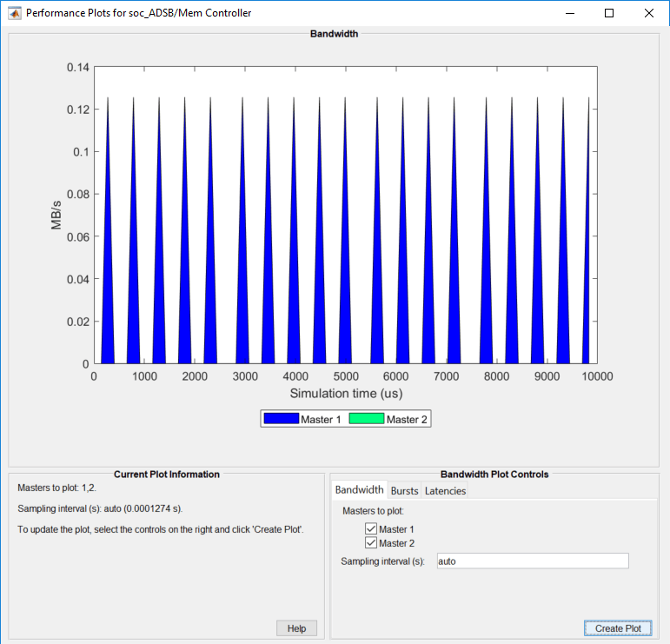Click the blue Master 1 legend swatch

click(282, 419)
